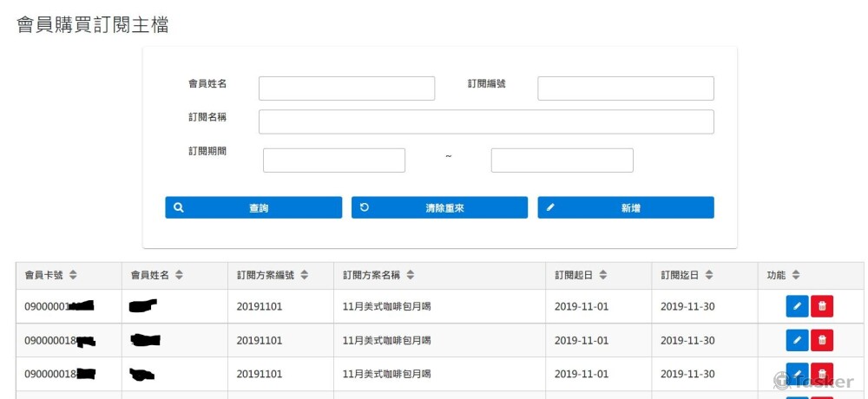Sort by 訂閱起日 column sort arrows
The height and width of the screenshot is (399, 868).
(602, 275)
